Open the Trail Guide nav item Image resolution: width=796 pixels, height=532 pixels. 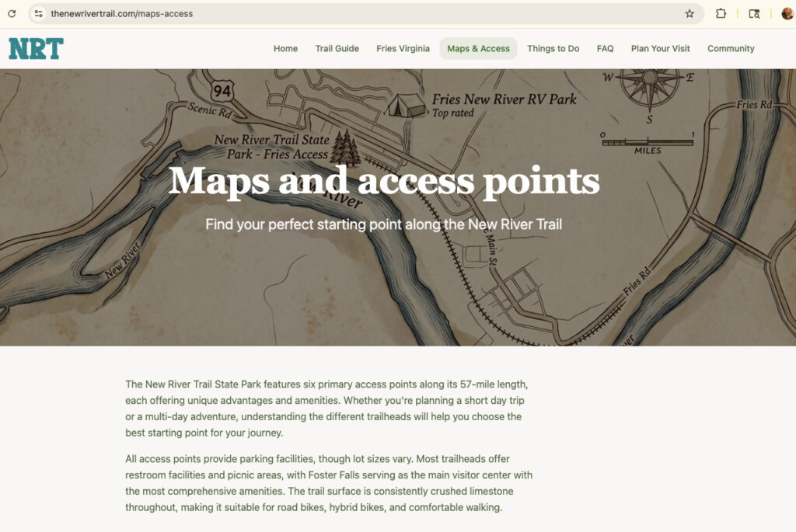337,48
